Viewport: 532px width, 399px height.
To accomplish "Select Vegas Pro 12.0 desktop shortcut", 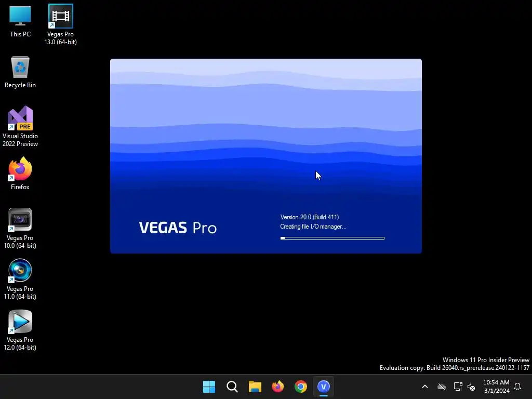I will point(20,330).
